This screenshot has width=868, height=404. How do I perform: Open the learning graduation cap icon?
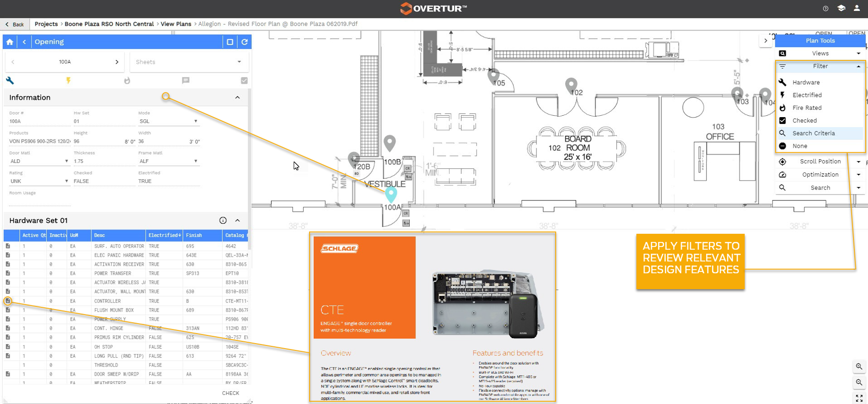coord(841,8)
